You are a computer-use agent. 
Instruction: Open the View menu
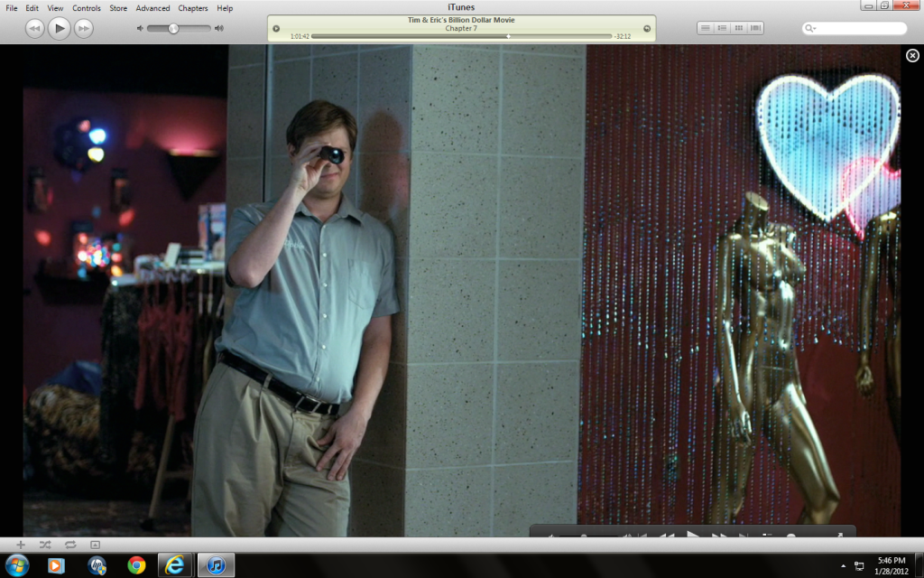pyautogui.click(x=55, y=8)
